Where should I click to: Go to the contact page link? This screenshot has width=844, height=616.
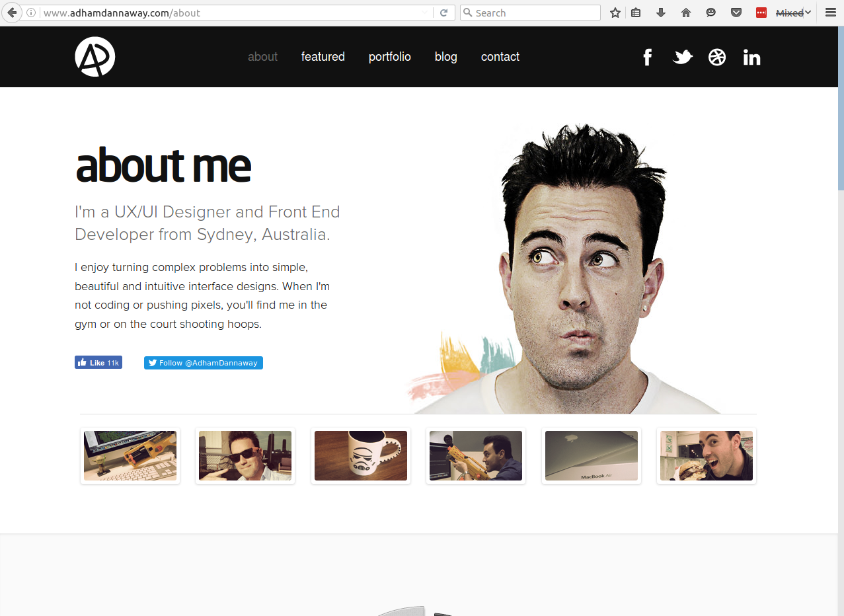(500, 57)
